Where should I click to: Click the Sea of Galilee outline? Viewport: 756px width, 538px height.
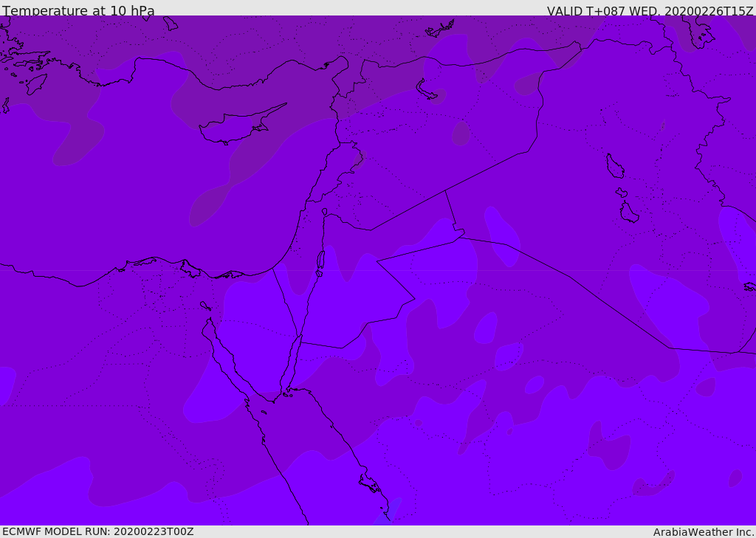pyautogui.click(x=325, y=212)
